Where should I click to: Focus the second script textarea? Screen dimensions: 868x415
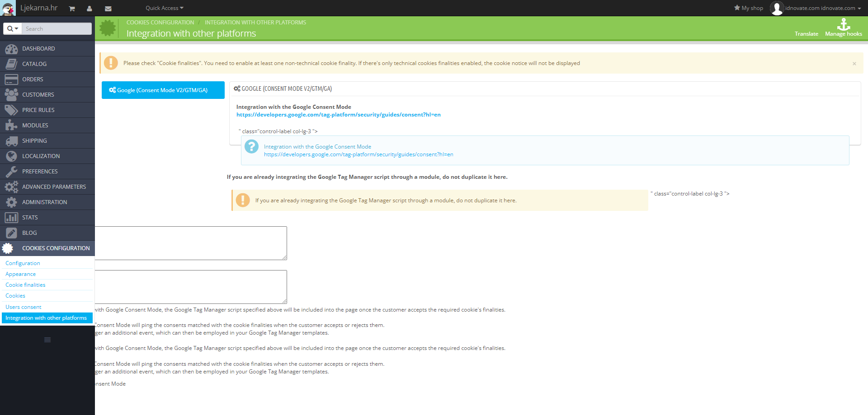pyautogui.click(x=191, y=287)
